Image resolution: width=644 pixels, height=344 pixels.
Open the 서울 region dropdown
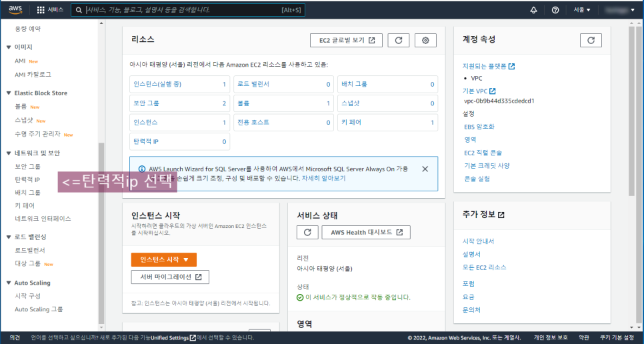coord(582,10)
